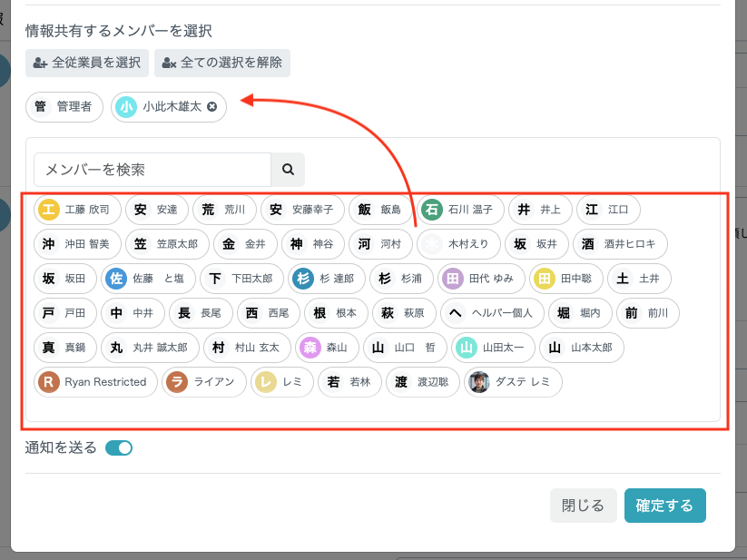
Task: Remove 小此木雄太 using the x on the chip
Action: 211,107
